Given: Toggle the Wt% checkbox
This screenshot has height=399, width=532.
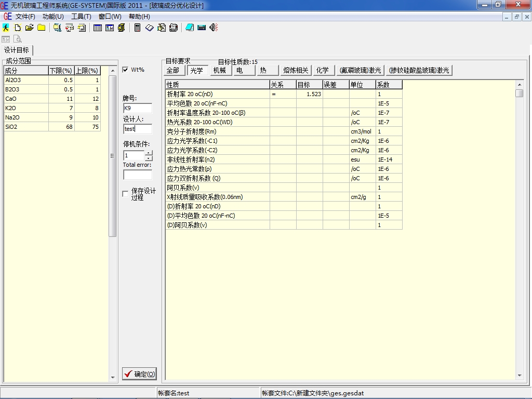Looking at the screenshot, I should pos(125,70).
